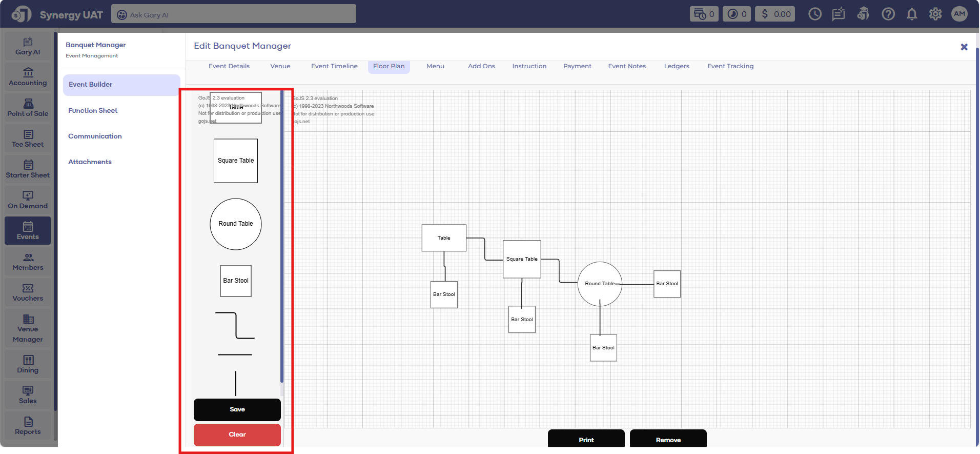Open settings via the gear icon
The image size is (980, 454).
[935, 14]
